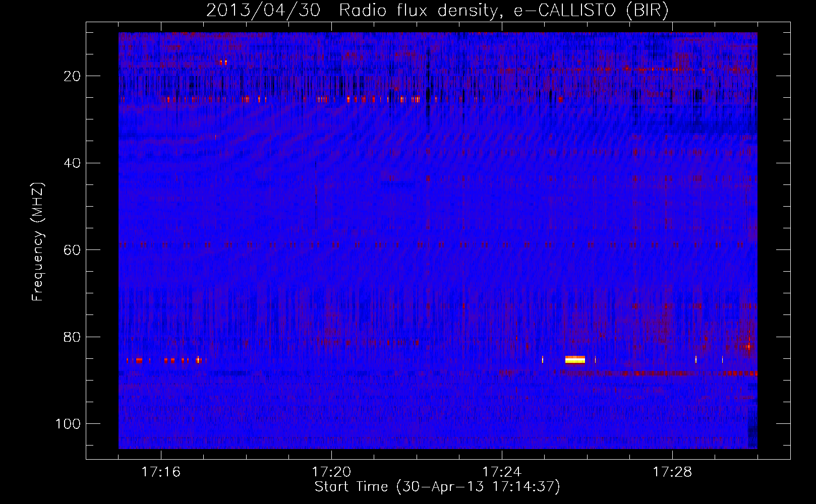The width and height of the screenshot is (816, 504).
Task: Click the 17:24 time tick label
Action: [502, 472]
